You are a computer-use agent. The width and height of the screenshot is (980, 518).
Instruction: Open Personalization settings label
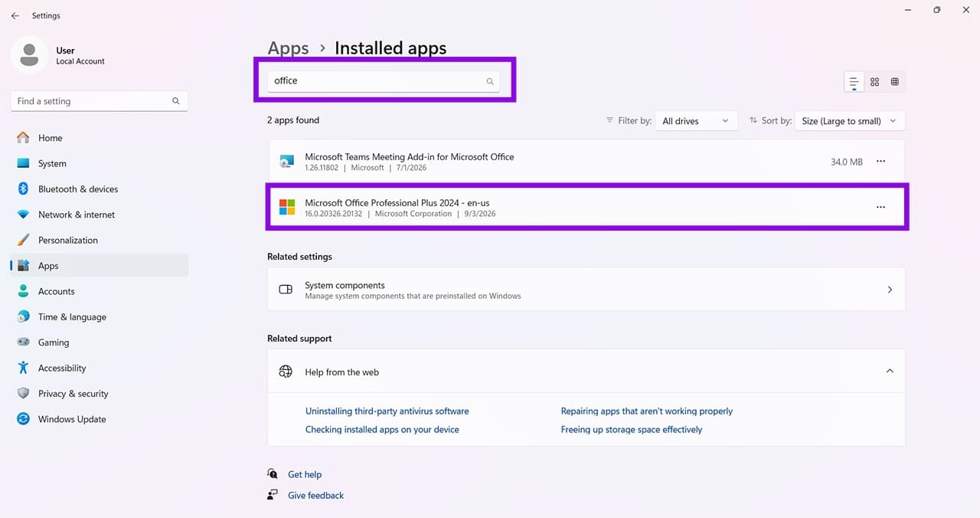(68, 240)
